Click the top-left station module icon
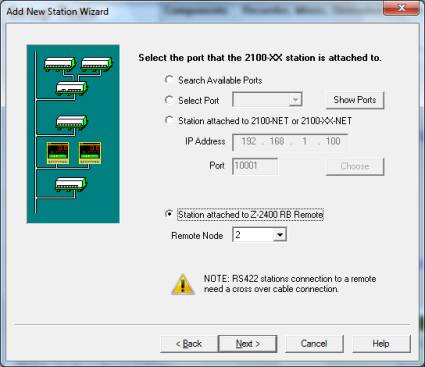 (60, 64)
